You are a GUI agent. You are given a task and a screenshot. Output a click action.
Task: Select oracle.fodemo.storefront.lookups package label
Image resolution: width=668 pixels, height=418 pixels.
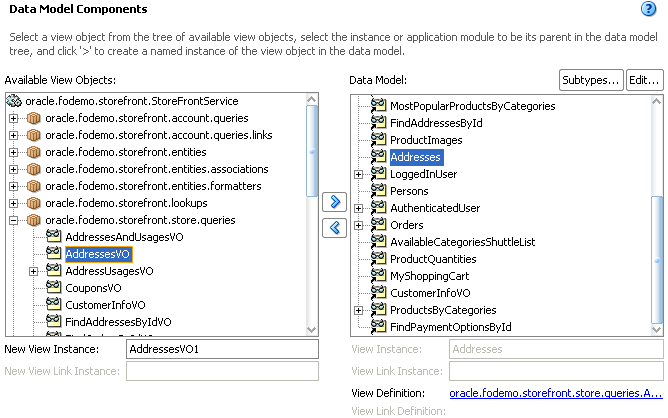126,204
